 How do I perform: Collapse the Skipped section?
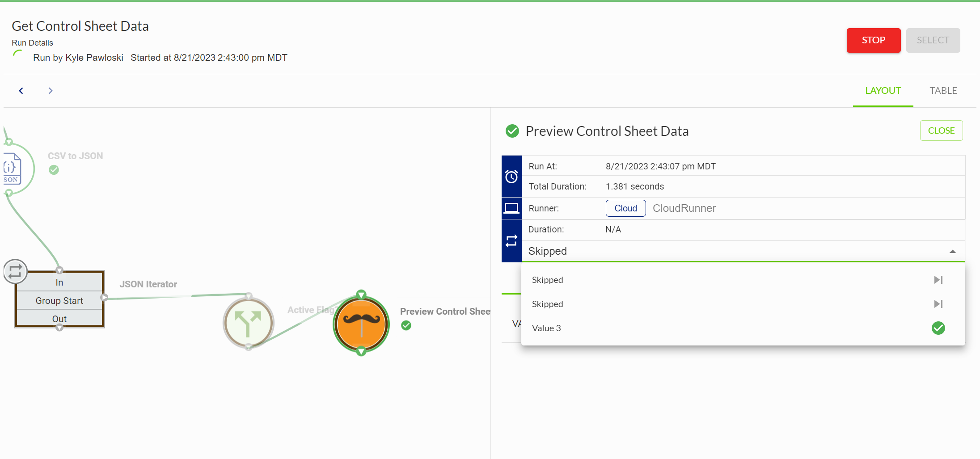click(953, 251)
